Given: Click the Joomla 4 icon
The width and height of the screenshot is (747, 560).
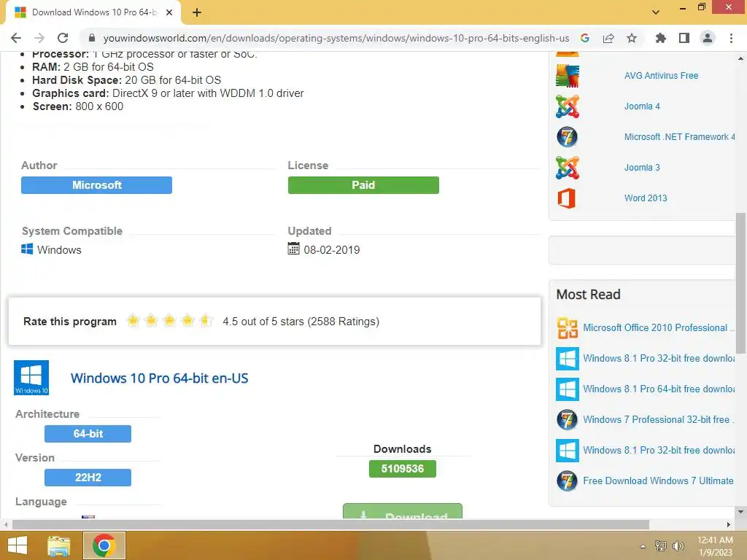Looking at the screenshot, I should coord(567,106).
